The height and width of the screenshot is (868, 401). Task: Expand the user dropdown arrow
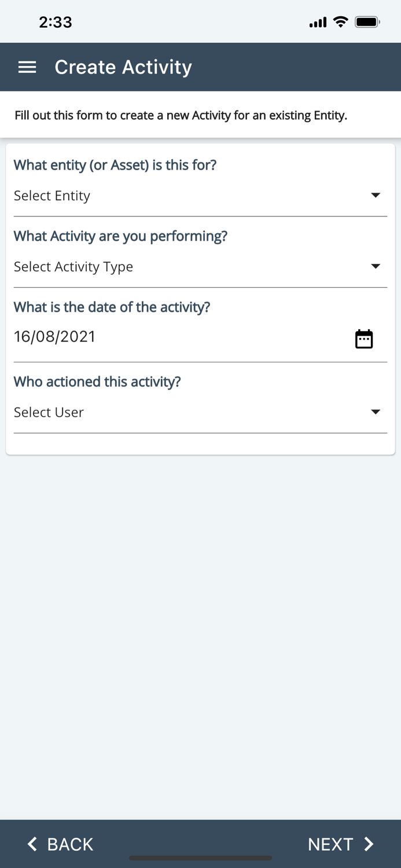(376, 411)
